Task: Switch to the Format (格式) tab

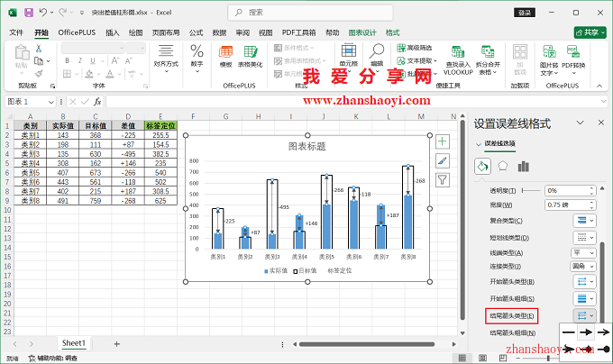Action: 392,32
